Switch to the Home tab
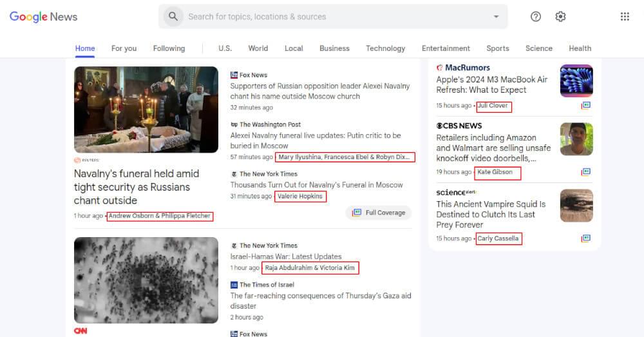This screenshot has height=337, width=644. (85, 48)
